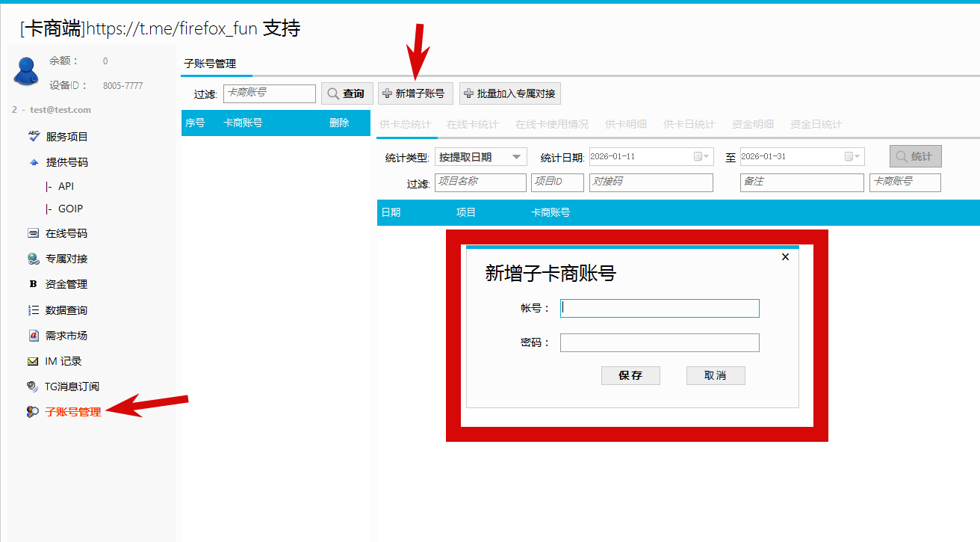Click the 序号 column header
The width and height of the screenshot is (980, 542).
tap(195, 123)
